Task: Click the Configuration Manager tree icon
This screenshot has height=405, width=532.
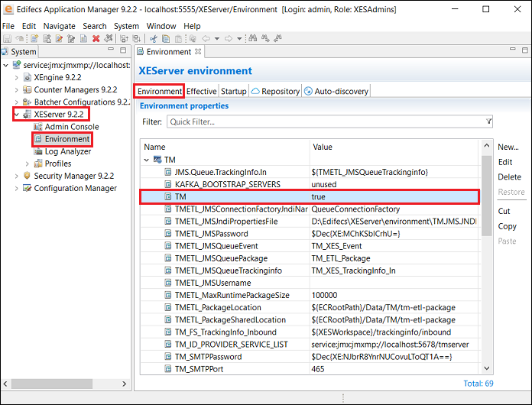Action: pos(28,188)
